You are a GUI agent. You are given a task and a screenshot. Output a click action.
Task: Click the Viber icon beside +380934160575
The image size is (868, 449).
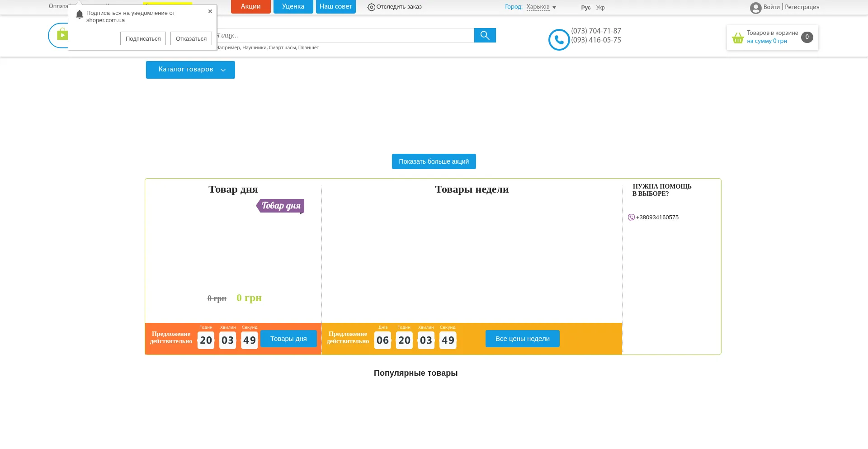(x=631, y=217)
